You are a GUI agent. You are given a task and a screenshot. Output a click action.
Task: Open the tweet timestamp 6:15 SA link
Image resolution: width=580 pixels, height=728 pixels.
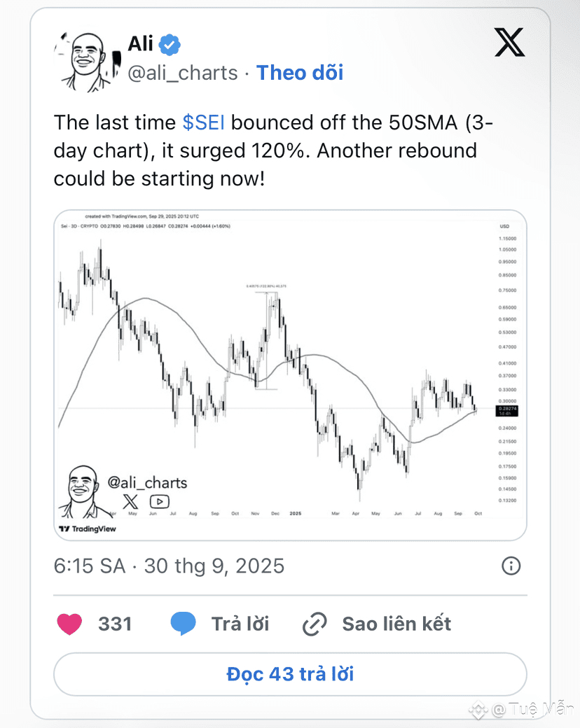click(x=169, y=566)
